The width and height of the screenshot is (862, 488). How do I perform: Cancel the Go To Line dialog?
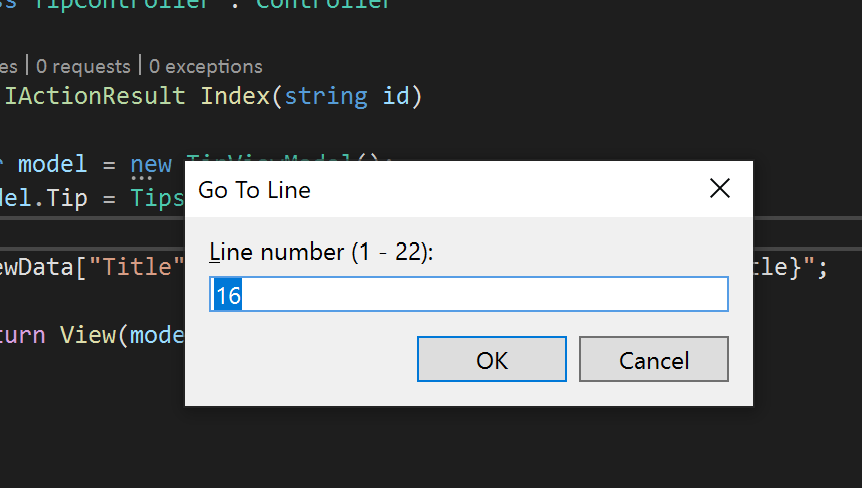(654, 359)
